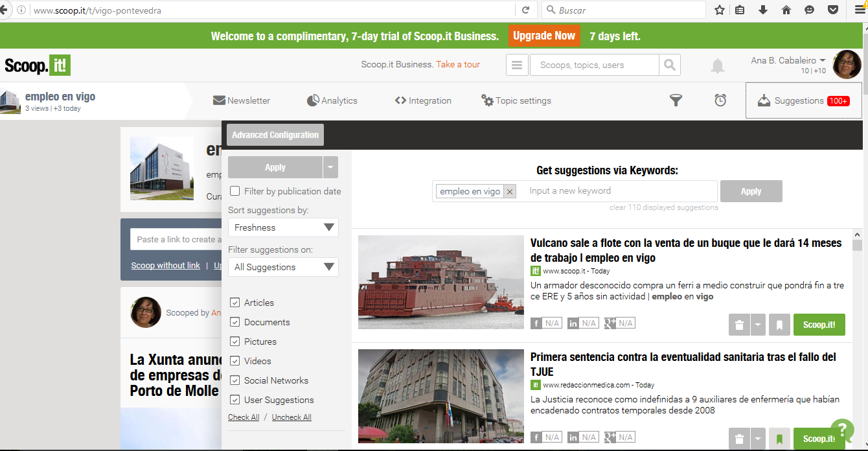Enable Filter by publication date
Screen dimensions: 868x451
click(235, 191)
